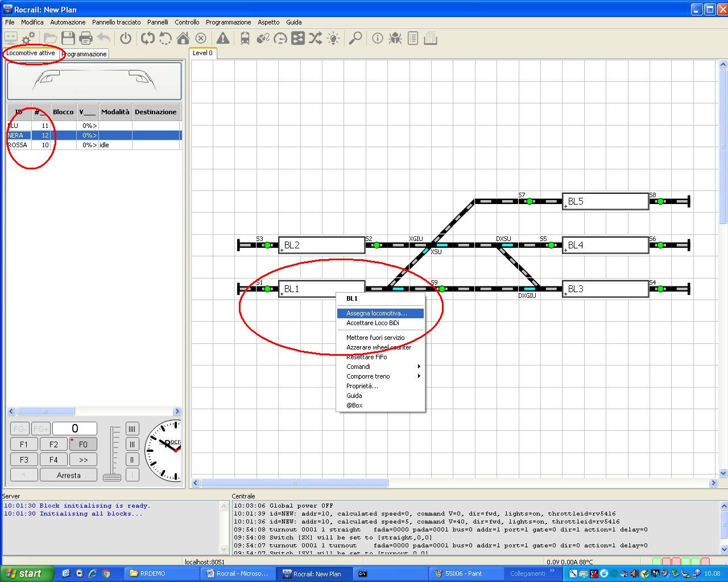
Task: Switch to the Locomotive attive tab
Action: coord(31,53)
